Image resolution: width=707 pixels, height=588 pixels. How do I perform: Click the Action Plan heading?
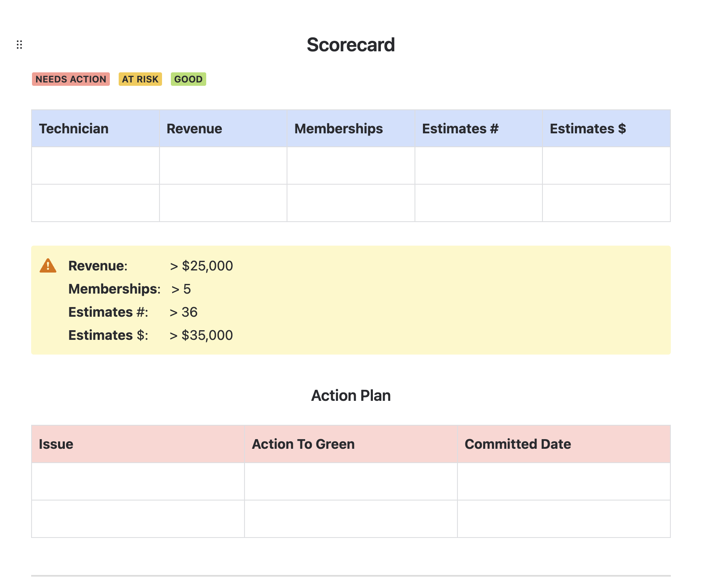pos(351,396)
